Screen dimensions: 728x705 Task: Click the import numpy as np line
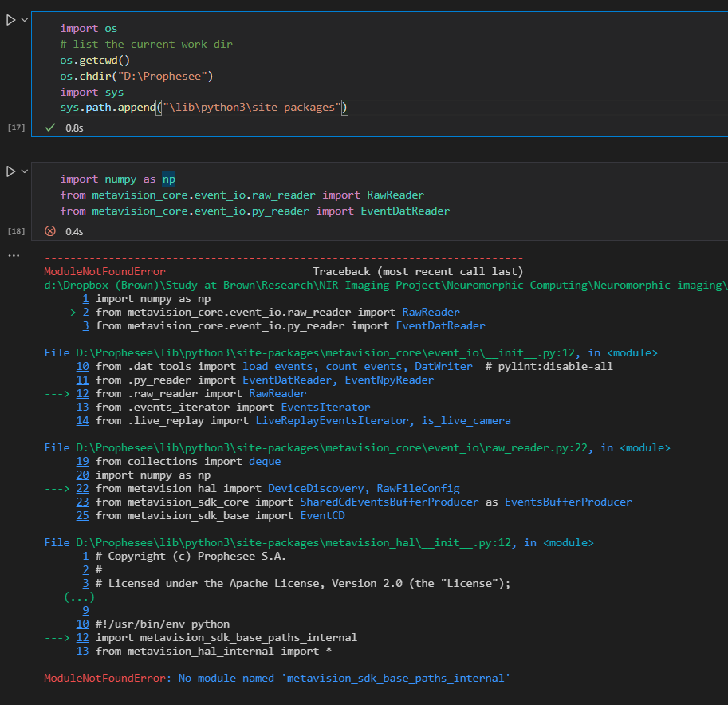click(x=117, y=179)
